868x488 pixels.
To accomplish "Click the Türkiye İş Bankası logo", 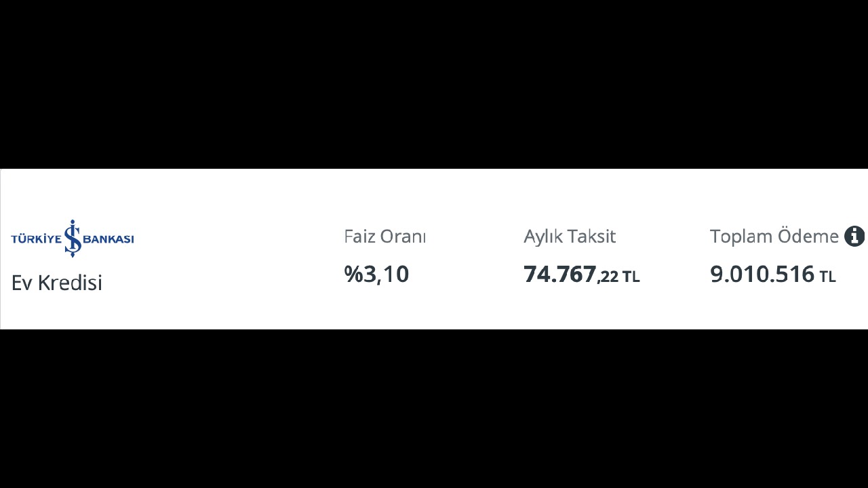I will (x=73, y=239).
